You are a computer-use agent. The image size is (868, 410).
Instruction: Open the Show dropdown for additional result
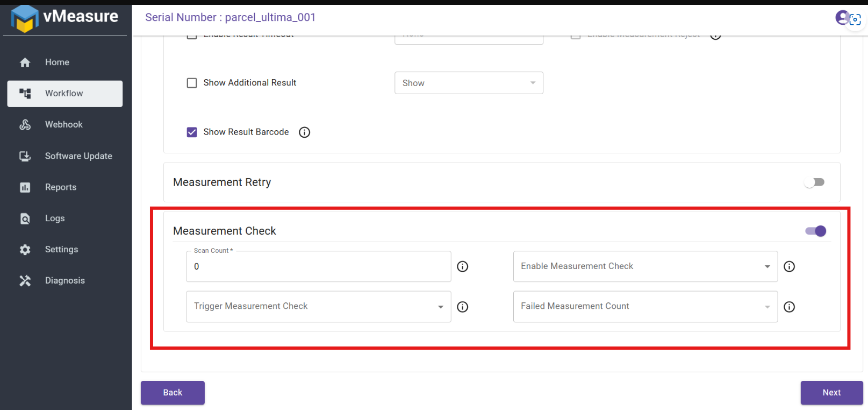click(469, 83)
